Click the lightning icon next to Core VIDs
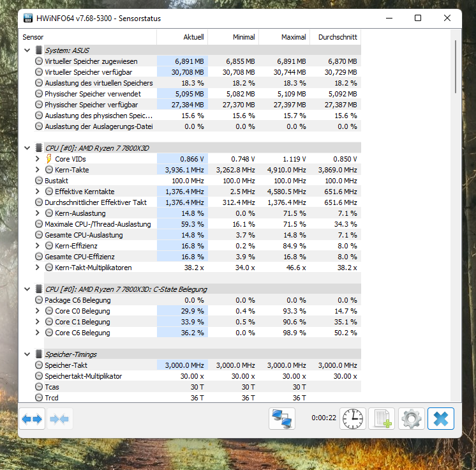 tap(48, 158)
